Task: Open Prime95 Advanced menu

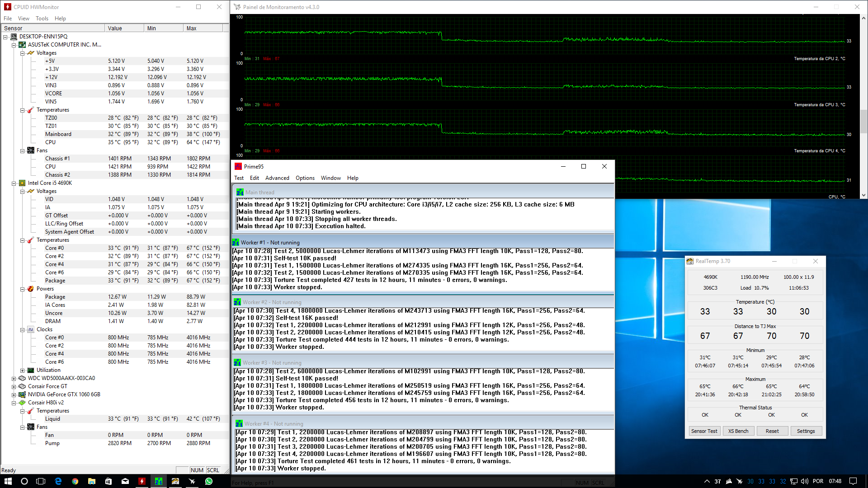Action: [277, 178]
